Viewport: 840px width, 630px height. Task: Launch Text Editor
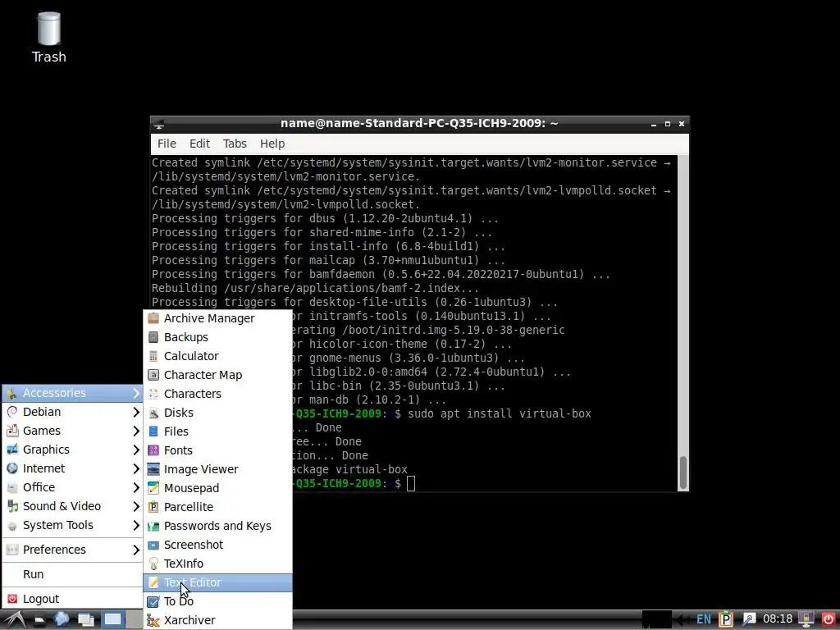[217, 582]
